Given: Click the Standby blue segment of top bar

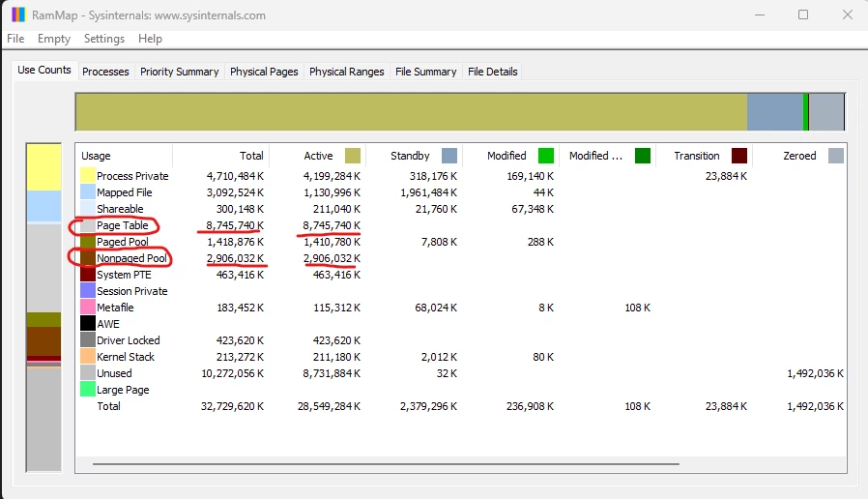Looking at the screenshot, I should tap(774, 112).
